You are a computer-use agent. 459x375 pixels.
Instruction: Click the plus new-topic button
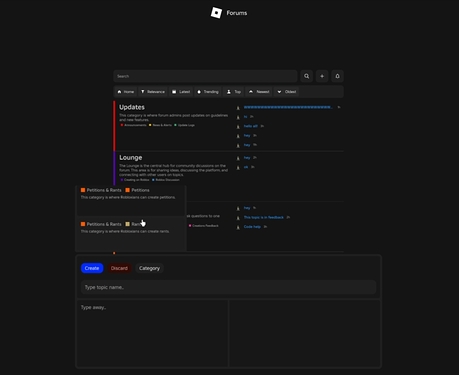(x=322, y=76)
